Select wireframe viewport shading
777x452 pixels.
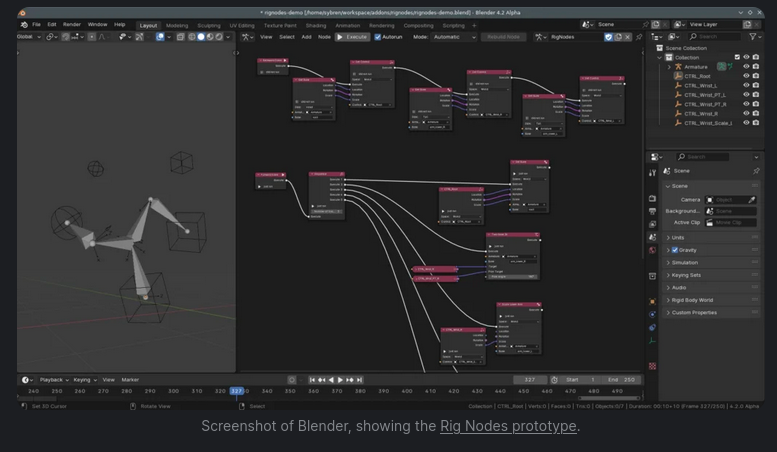[192, 37]
